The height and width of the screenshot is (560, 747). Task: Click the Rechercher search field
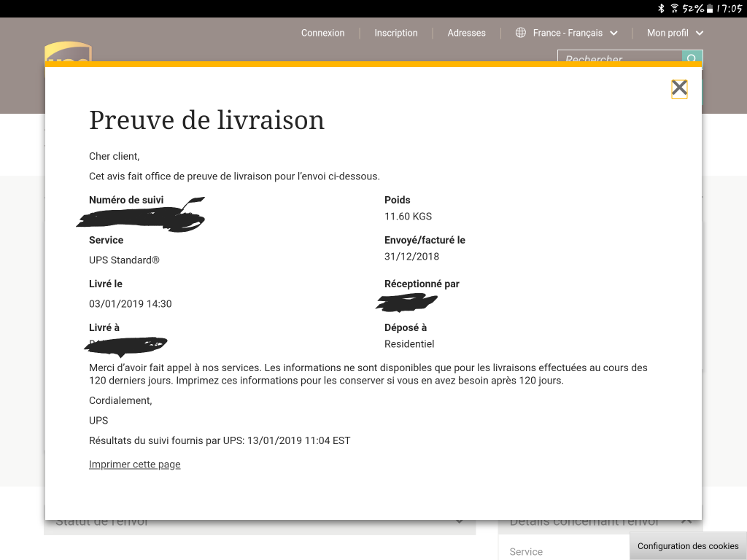coord(620,56)
